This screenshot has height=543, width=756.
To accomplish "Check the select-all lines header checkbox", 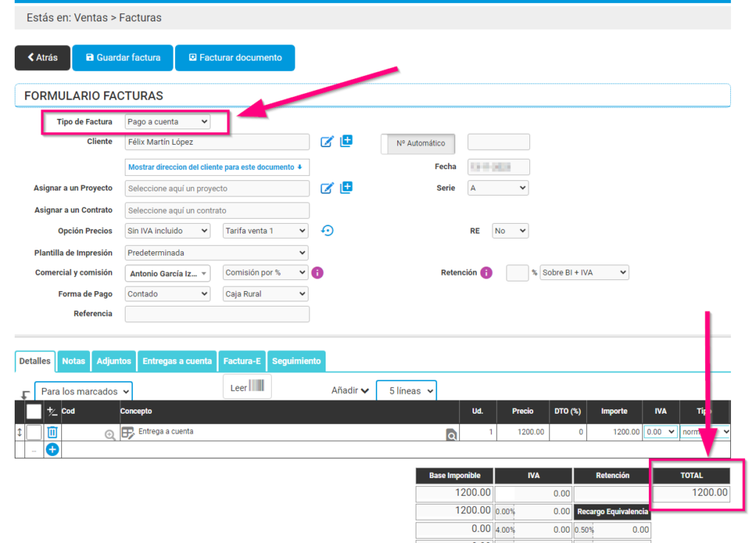I will click(x=34, y=411).
